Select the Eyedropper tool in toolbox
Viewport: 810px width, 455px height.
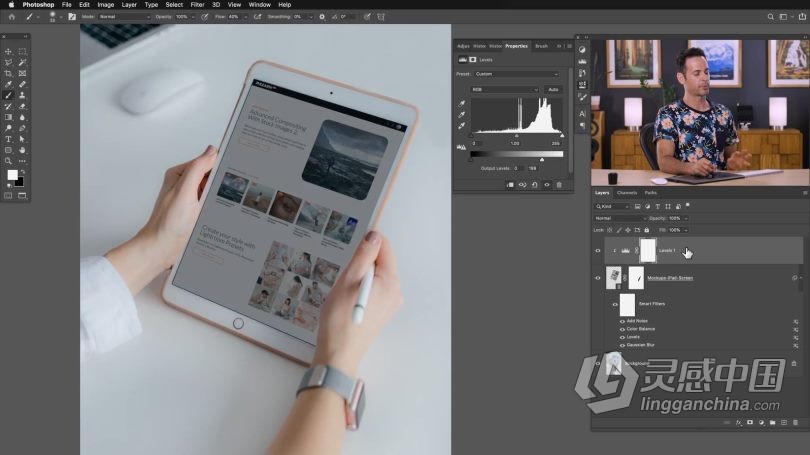pos(8,84)
